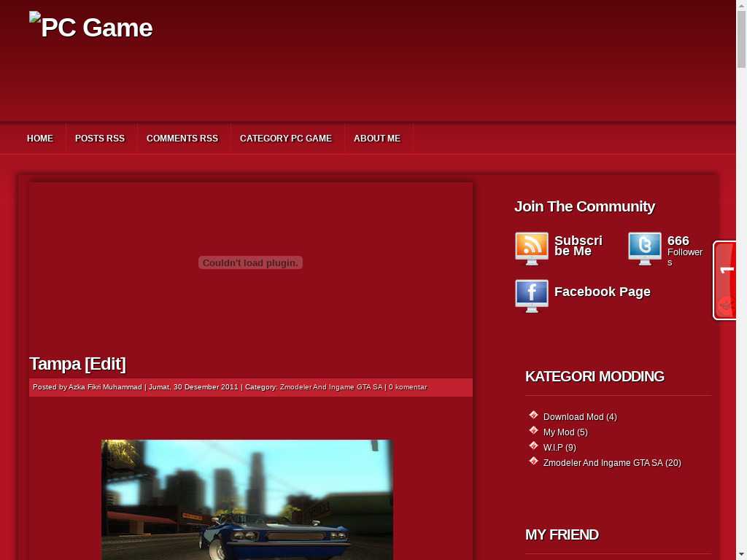Open the blue car screenshot image

247,499
